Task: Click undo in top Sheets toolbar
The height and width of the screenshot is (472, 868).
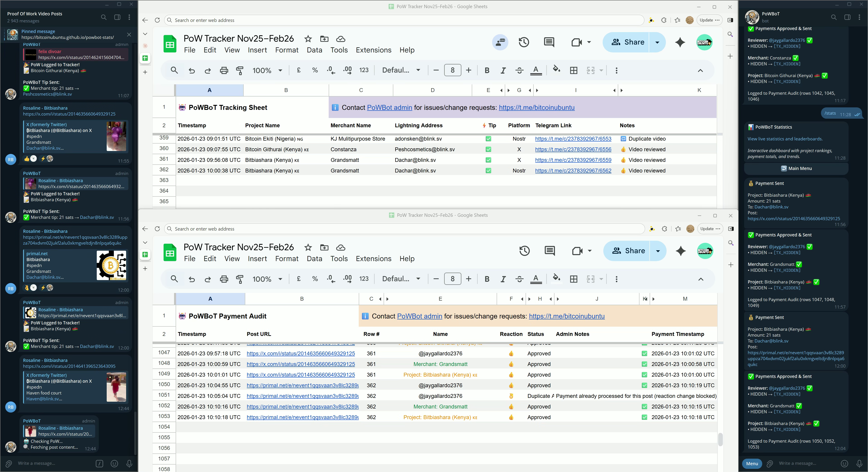Action: click(192, 70)
